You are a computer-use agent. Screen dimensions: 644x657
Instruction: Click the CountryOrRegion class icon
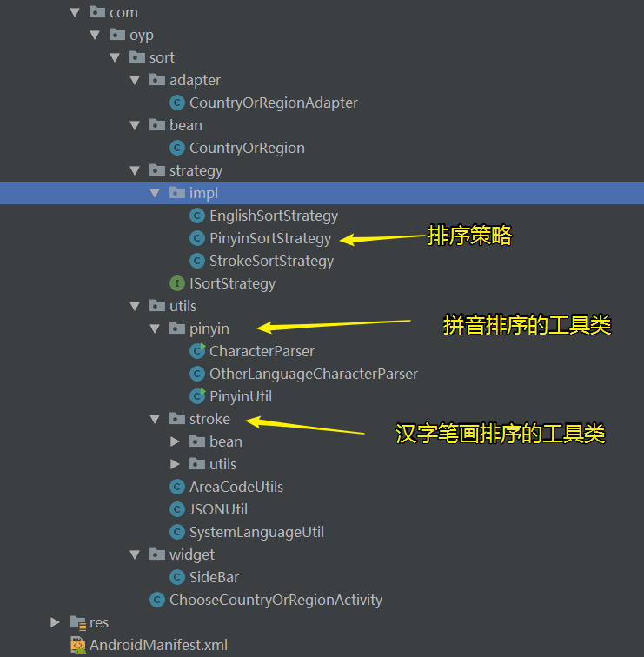(177, 148)
